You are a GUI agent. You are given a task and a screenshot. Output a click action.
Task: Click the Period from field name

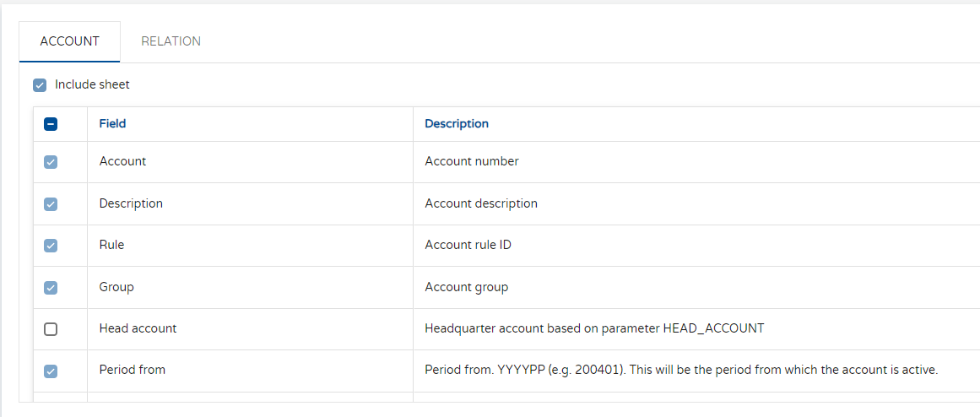coord(132,370)
